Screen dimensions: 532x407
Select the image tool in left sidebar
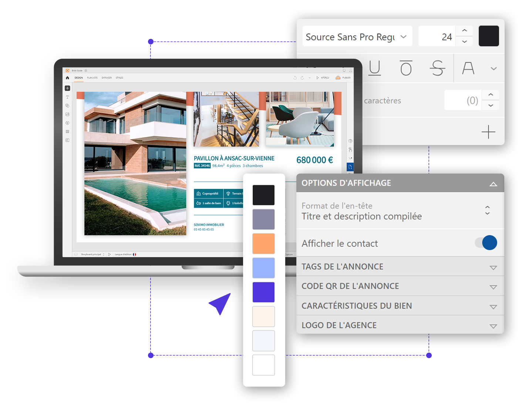point(67,114)
